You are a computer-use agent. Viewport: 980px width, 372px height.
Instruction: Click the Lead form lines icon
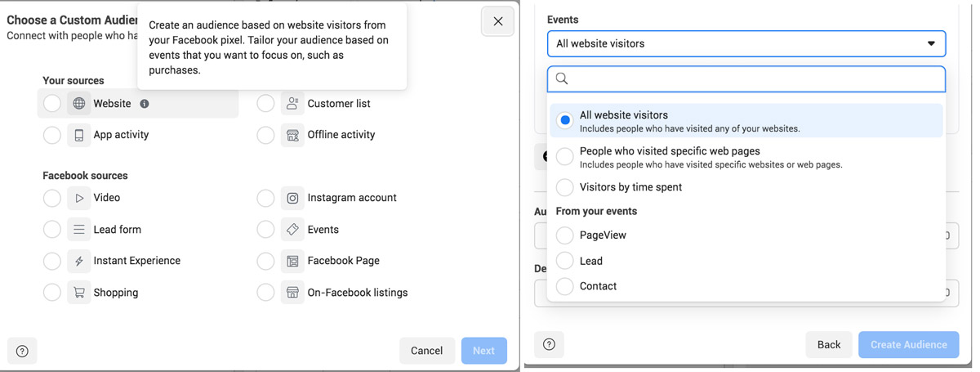(x=78, y=230)
